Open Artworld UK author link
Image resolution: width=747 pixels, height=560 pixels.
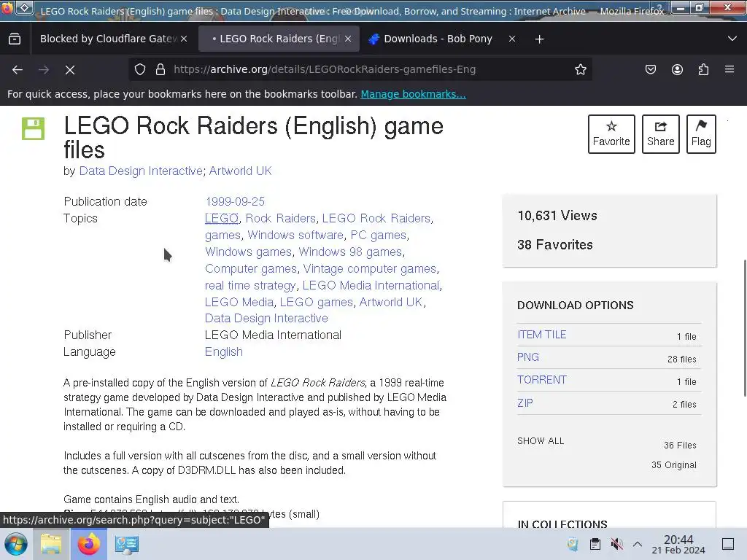240,171
